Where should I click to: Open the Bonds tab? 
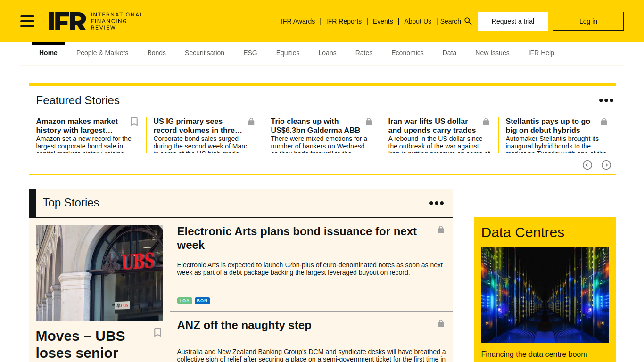[157, 53]
